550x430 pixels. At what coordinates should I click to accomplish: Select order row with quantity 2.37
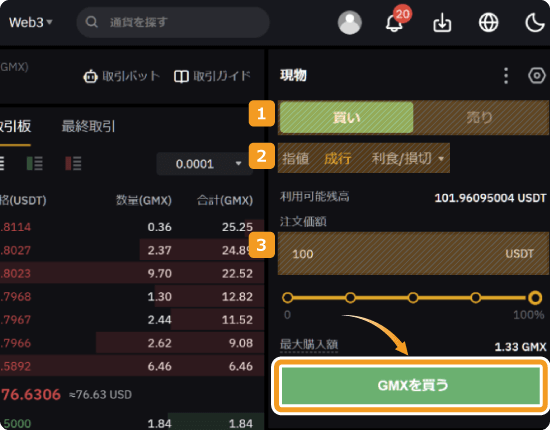click(132, 250)
